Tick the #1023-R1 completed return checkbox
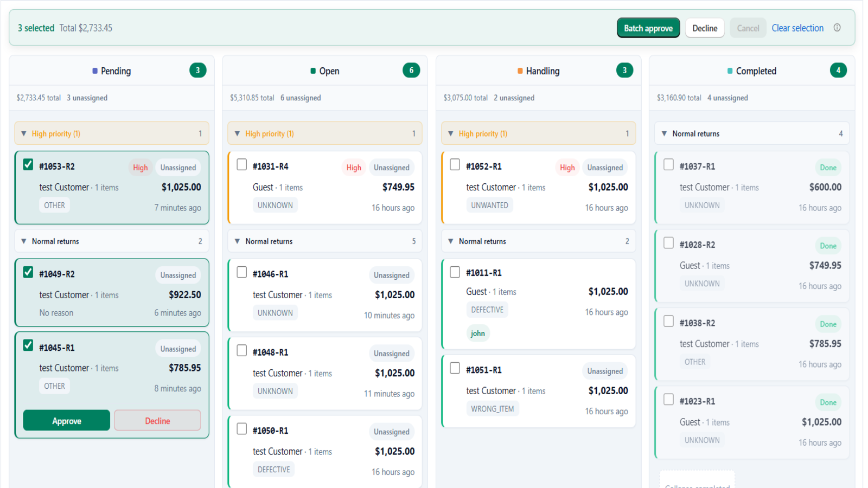The height and width of the screenshot is (488, 868). tap(669, 400)
